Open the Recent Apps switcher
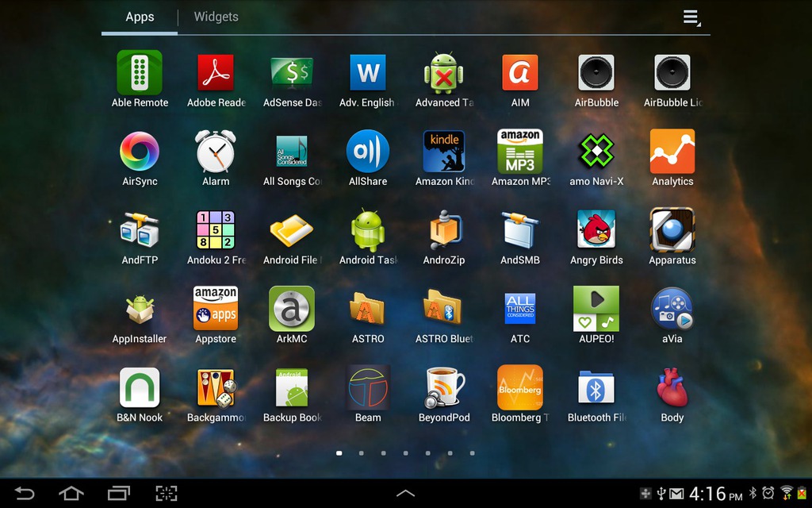Screen dimensions: 812x508 (119, 493)
